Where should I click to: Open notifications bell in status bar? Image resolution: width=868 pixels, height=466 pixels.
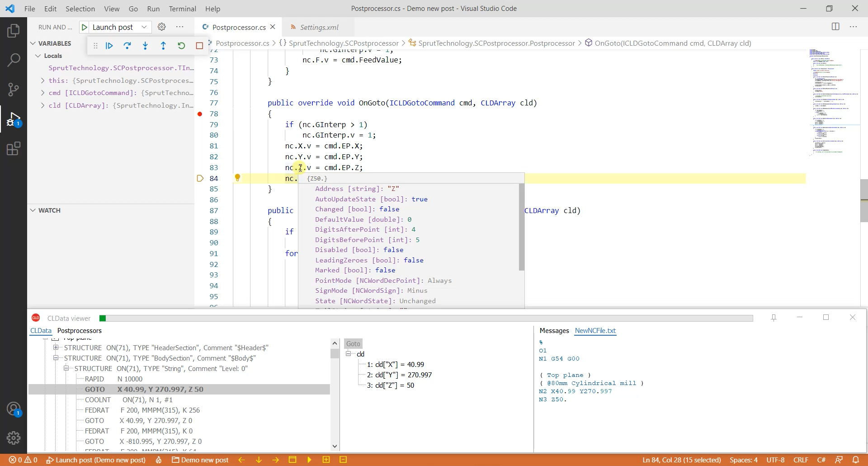856,460
